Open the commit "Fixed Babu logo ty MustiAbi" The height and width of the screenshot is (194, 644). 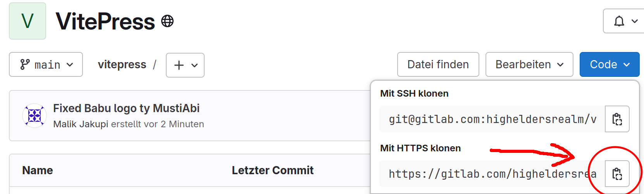126,108
